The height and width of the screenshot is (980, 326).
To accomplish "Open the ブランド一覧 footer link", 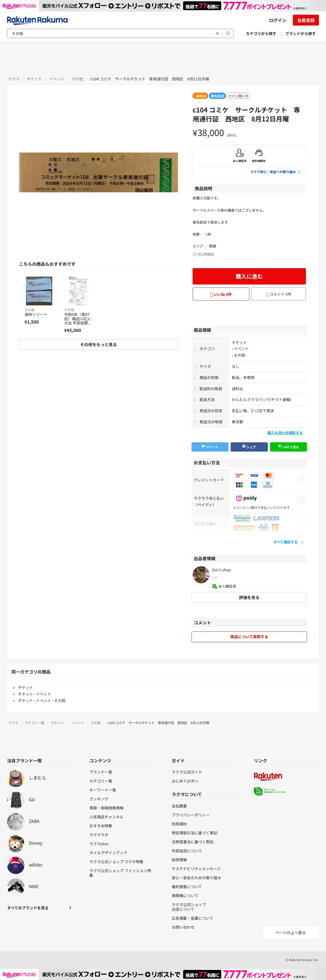I will (x=101, y=772).
